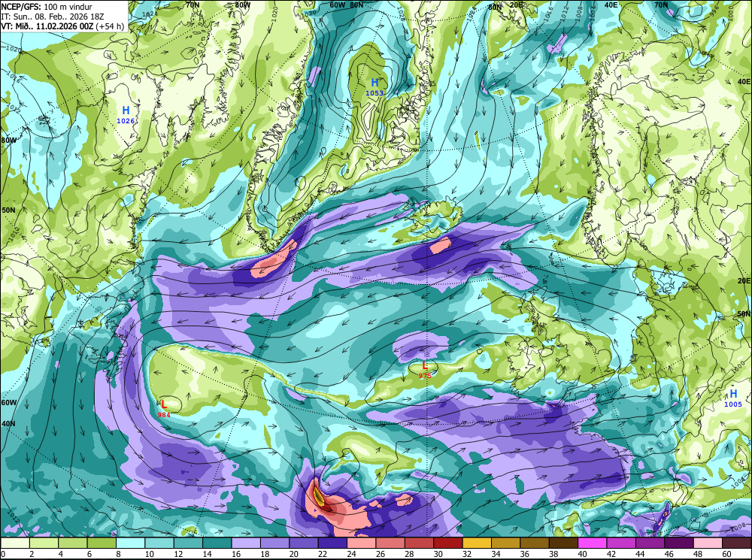Click the pink 24–26 legend swatch
Viewport: 752px width, 560px height.
pos(361,543)
